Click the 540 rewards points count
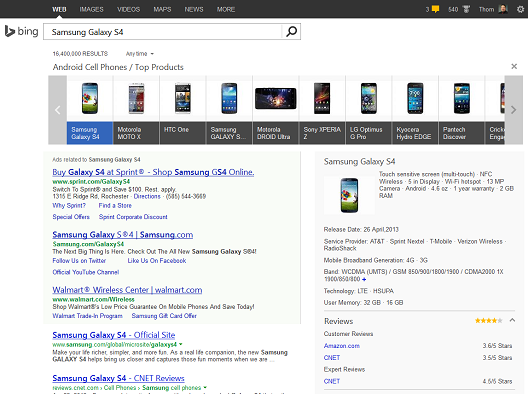The width and height of the screenshot is (528, 394). coord(453,9)
